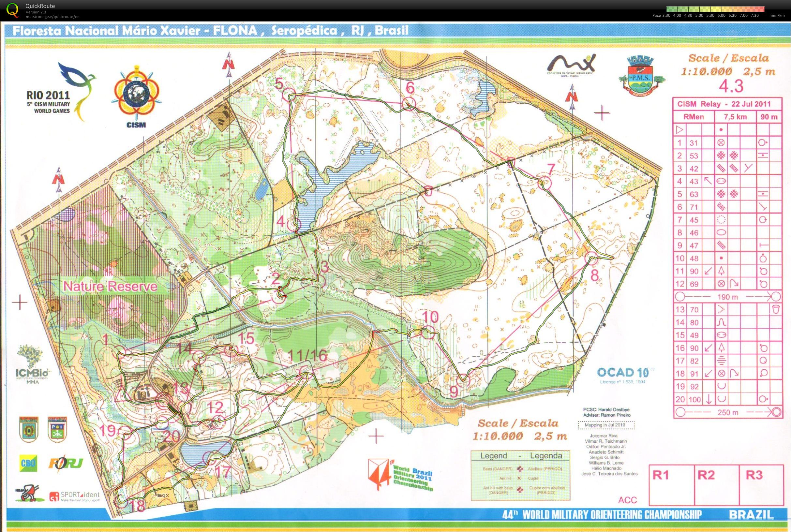Click the 'Version 2.3' text

coord(36,12)
